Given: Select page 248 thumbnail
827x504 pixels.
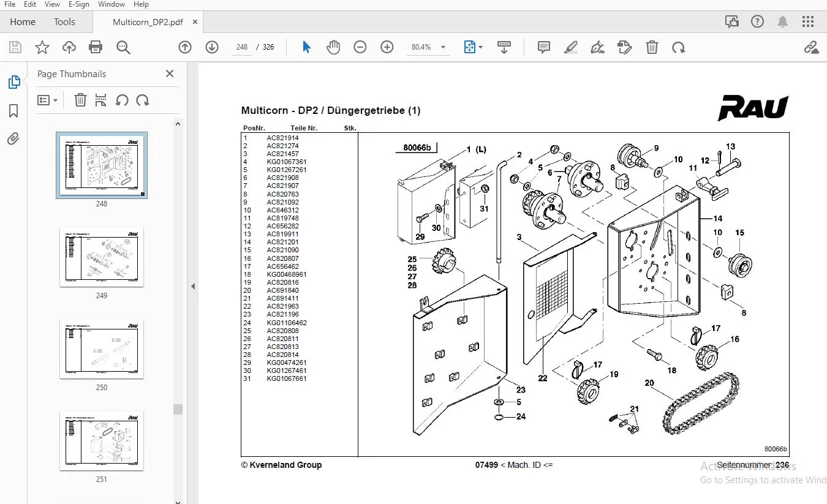Looking at the screenshot, I should pos(102,165).
